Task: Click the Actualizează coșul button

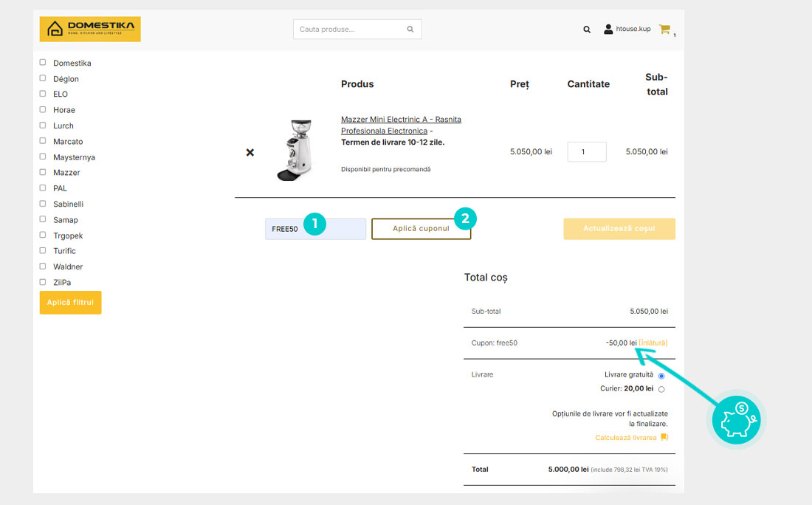Action: 619,229
